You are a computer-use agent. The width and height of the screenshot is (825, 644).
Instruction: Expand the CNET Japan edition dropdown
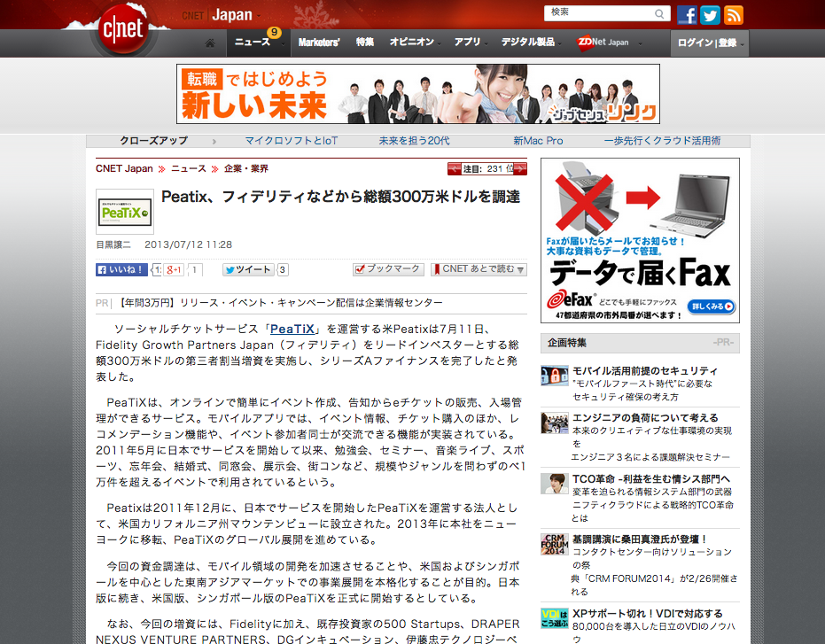[259, 16]
